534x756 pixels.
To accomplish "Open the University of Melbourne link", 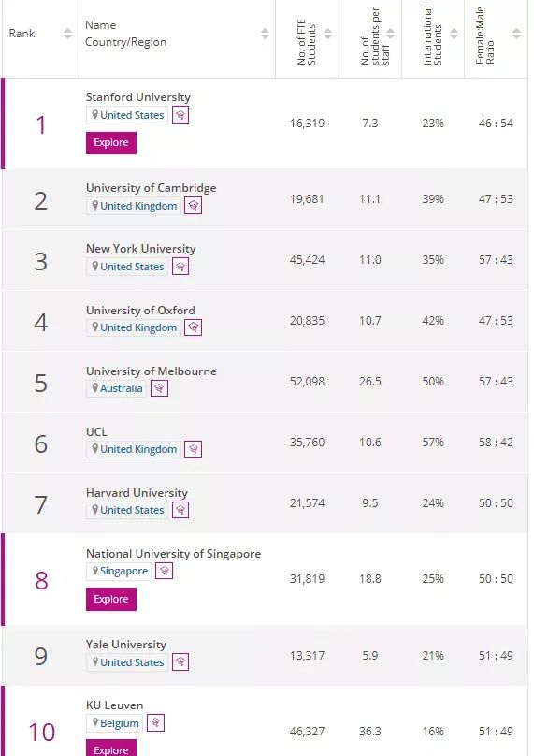I will pos(152,371).
